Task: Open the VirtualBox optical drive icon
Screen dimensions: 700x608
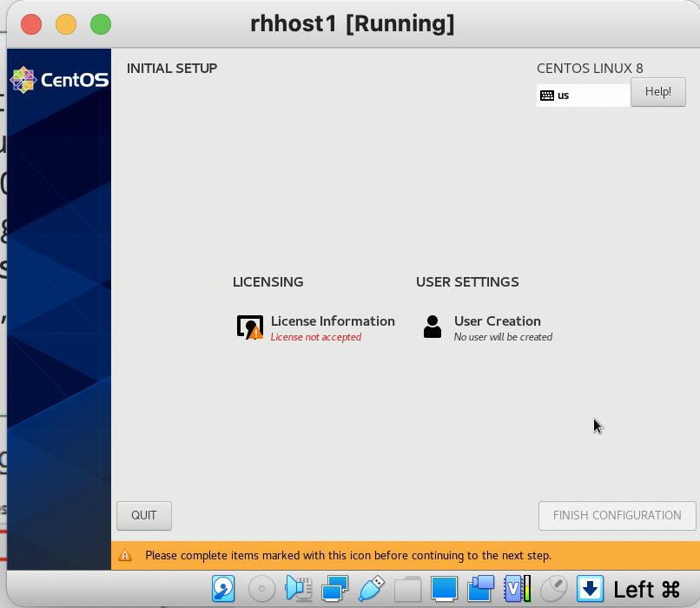Action: tap(261, 589)
